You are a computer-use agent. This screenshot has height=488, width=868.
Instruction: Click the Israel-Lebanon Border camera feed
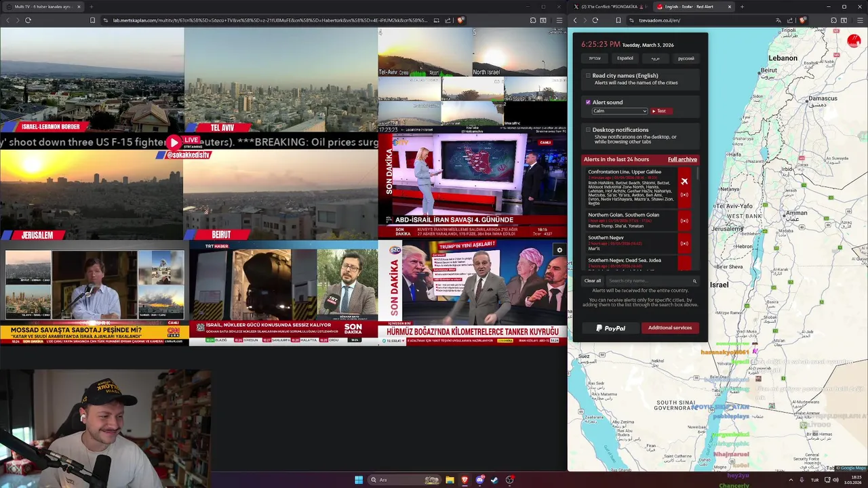pyautogui.click(x=92, y=79)
